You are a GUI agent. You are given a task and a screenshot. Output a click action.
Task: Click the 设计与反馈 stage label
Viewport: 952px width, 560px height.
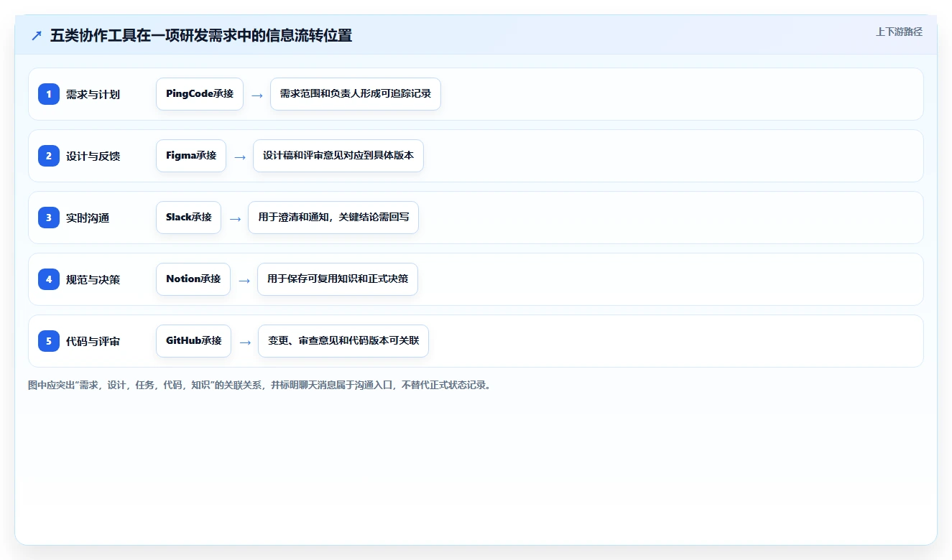pyautogui.click(x=93, y=156)
